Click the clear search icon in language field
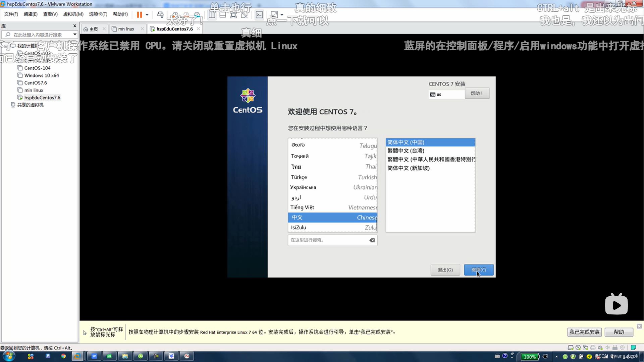 click(x=372, y=240)
